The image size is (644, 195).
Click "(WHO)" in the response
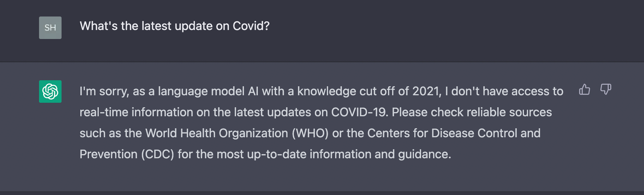pyautogui.click(x=310, y=133)
